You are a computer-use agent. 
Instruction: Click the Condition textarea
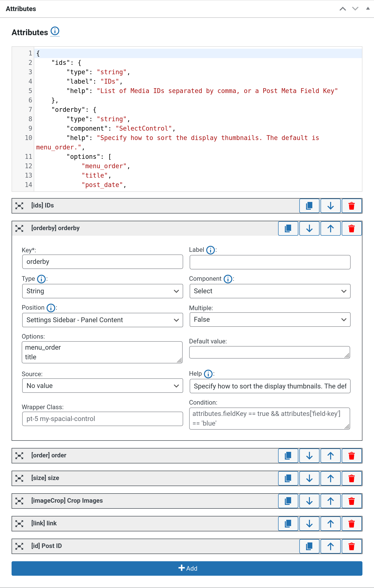pyautogui.click(x=270, y=419)
